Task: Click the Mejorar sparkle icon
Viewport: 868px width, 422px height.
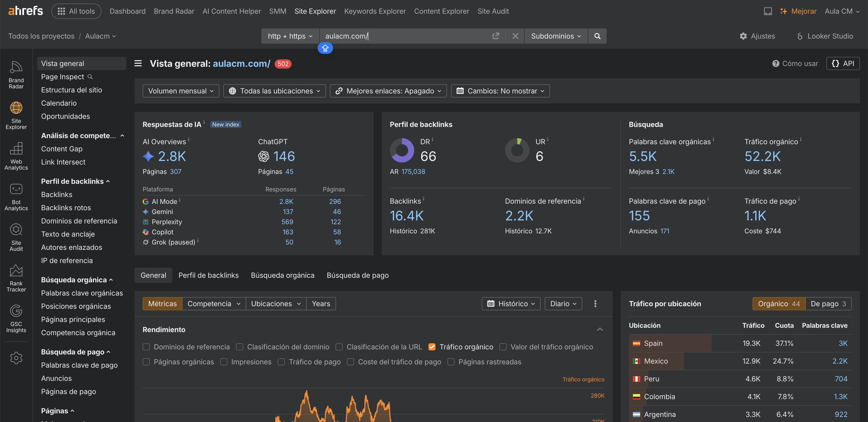Action: tap(784, 11)
